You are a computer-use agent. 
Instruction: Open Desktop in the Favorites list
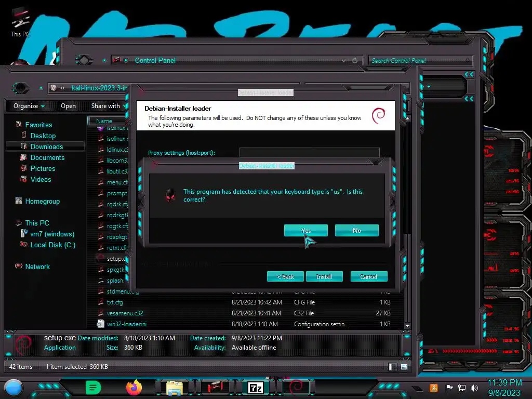click(43, 136)
